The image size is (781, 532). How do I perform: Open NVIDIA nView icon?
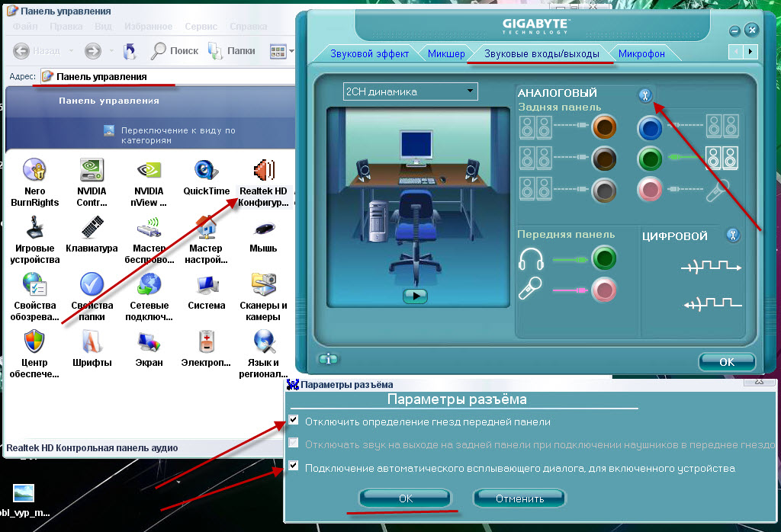(149, 182)
